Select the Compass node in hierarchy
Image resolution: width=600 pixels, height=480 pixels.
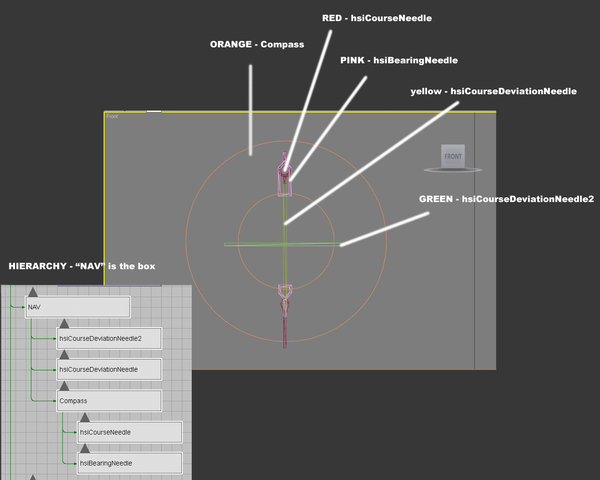[109, 401]
